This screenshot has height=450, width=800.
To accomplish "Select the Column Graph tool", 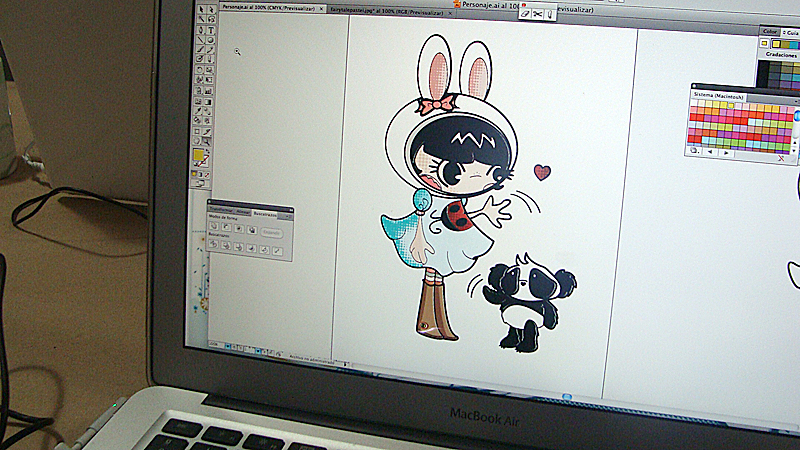I will tap(208, 90).
